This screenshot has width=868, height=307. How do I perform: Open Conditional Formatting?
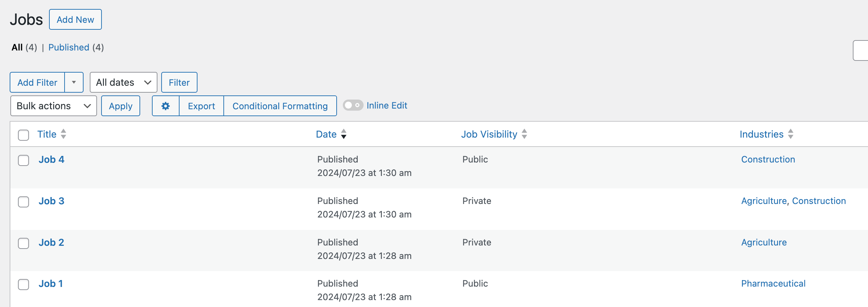click(x=280, y=106)
